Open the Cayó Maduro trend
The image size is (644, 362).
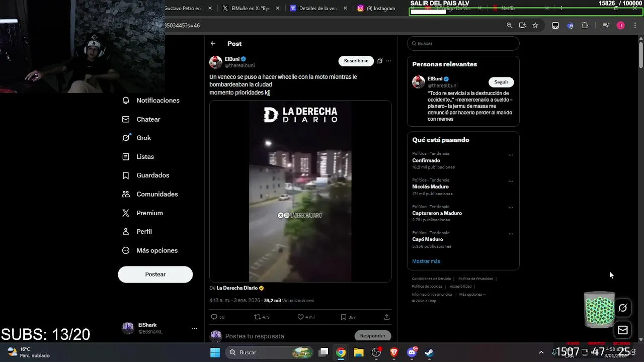pos(427,239)
